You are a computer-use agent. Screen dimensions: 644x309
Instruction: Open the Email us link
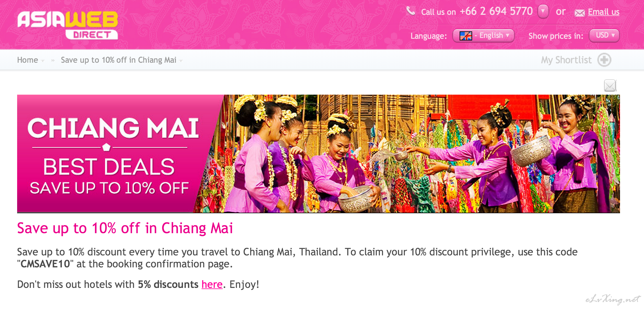coord(603,12)
